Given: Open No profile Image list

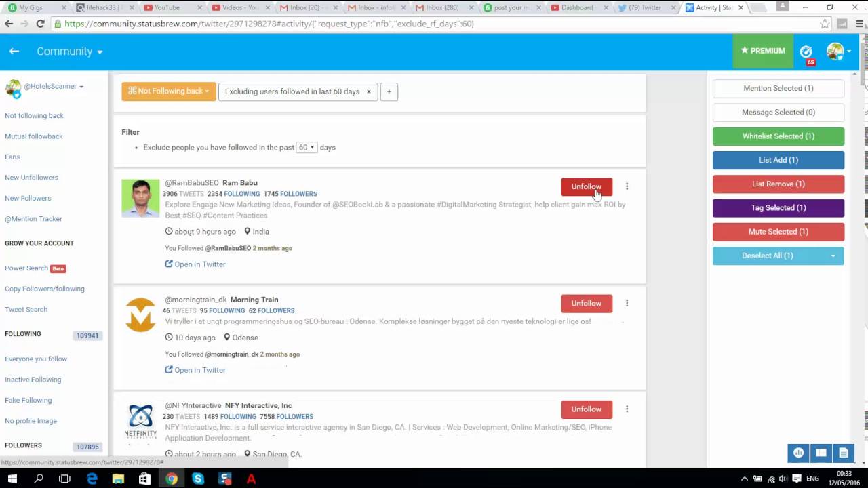Looking at the screenshot, I should pyautogui.click(x=31, y=421).
